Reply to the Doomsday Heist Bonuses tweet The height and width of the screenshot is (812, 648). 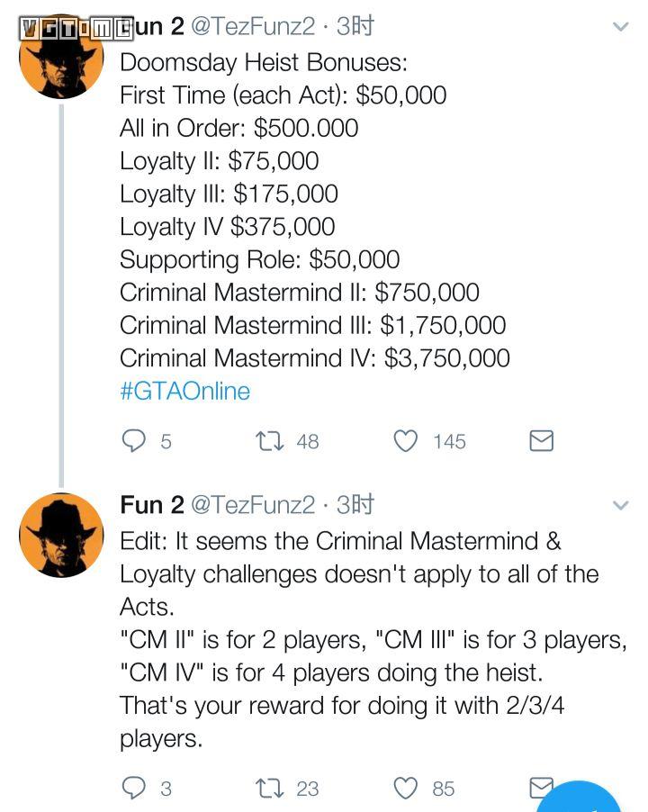(x=134, y=440)
